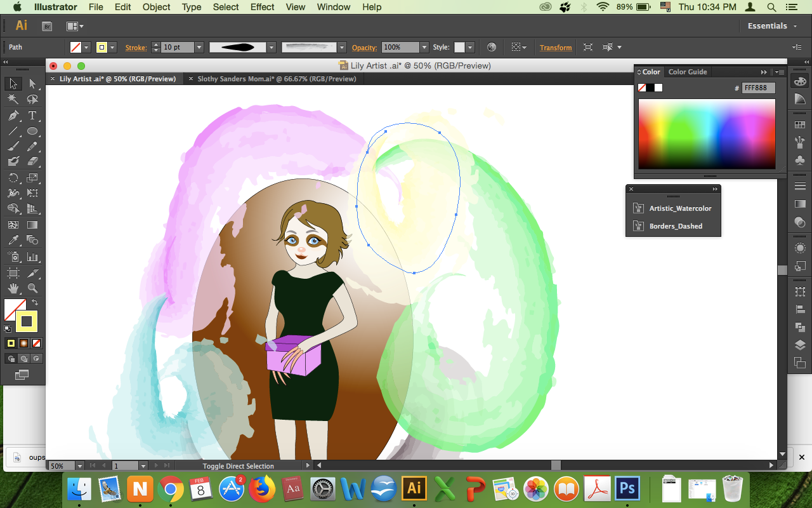Image resolution: width=812 pixels, height=508 pixels.
Task: Select the Pen tool
Action: coord(13,116)
